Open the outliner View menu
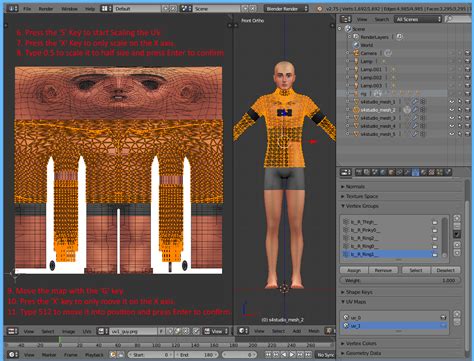 362,20
